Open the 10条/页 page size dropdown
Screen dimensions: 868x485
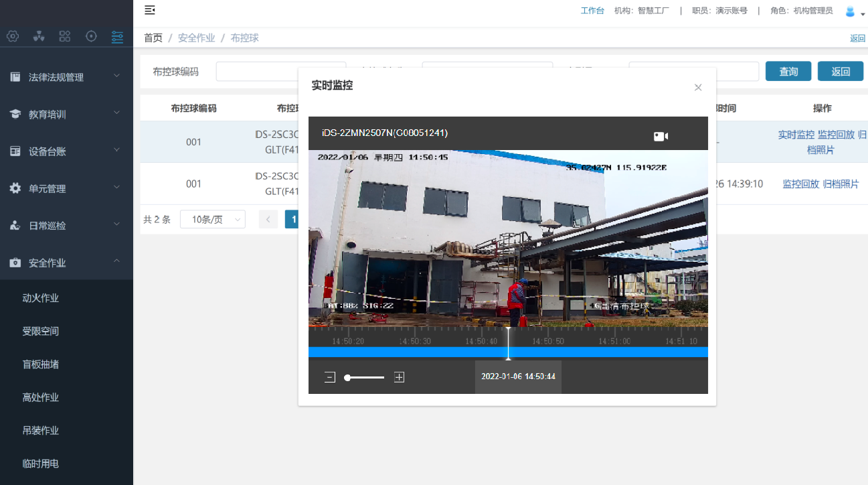pyautogui.click(x=212, y=219)
